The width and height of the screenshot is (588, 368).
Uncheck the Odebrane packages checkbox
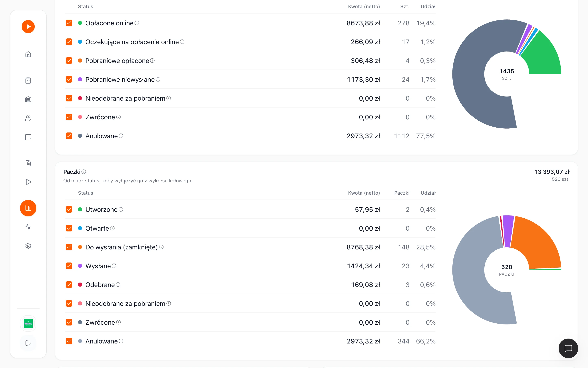(x=69, y=285)
